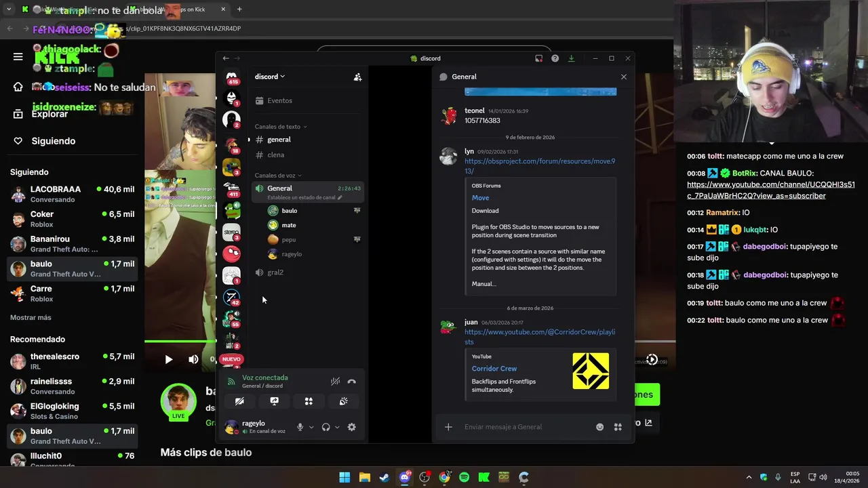
Task: Open the server with 615 badge
Action: 231,77
